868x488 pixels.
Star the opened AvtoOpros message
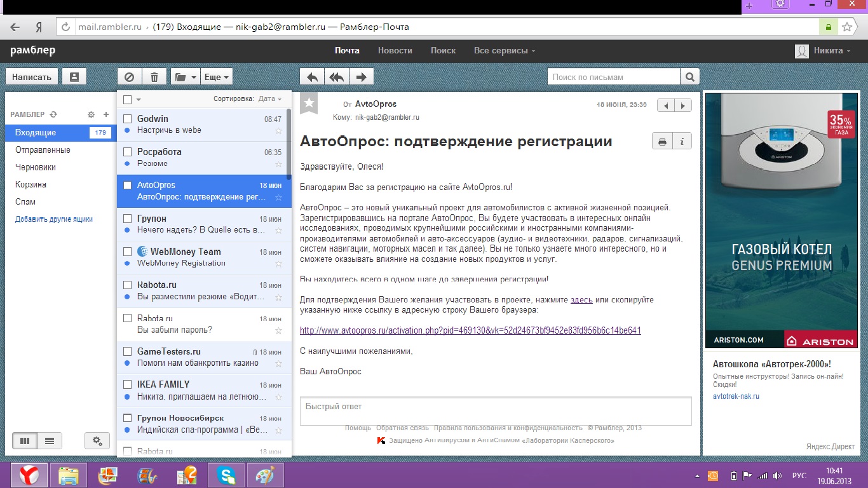point(309,104)
